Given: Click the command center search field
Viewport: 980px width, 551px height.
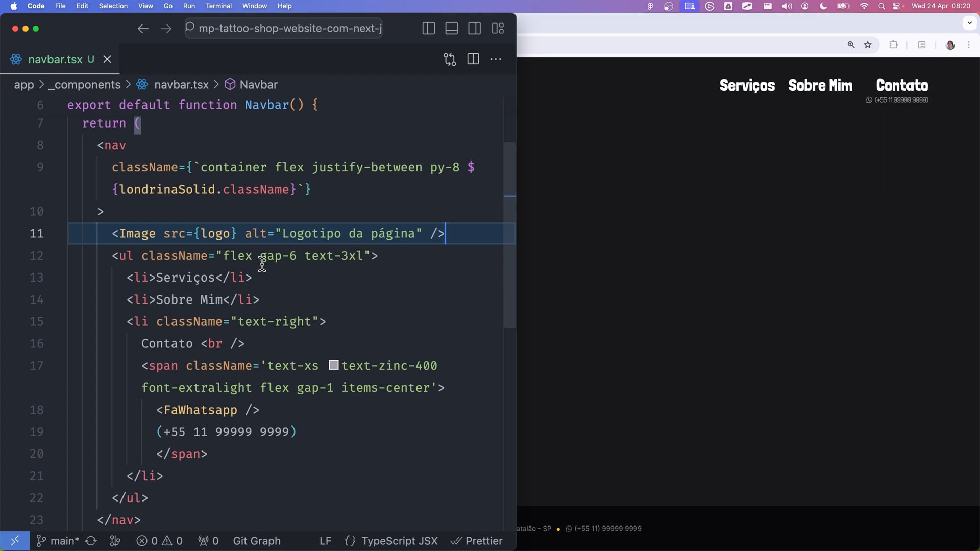Looking at the screenshot, I should click(284, 29).
